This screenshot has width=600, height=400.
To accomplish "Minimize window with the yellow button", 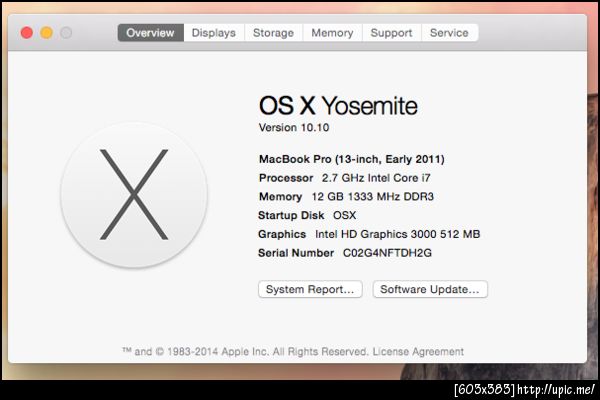I will pos(46,33).
